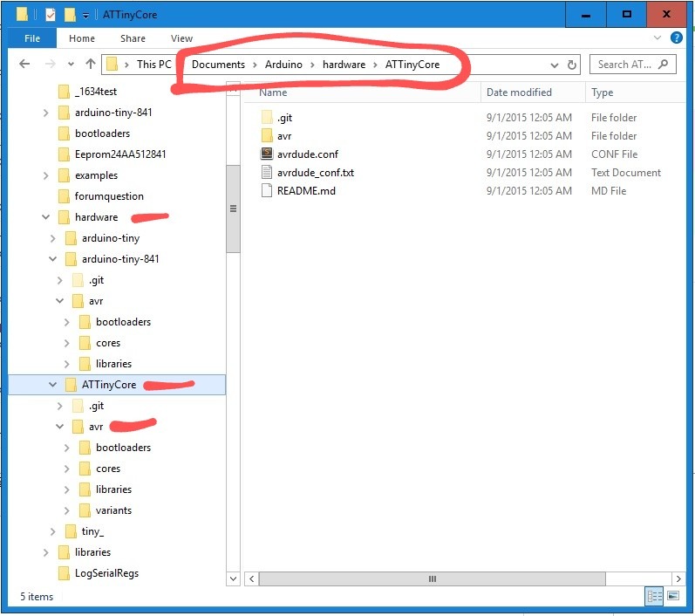Open address bar history dropdown
This screenshot has width=695, height=616.
click(554, 65)
